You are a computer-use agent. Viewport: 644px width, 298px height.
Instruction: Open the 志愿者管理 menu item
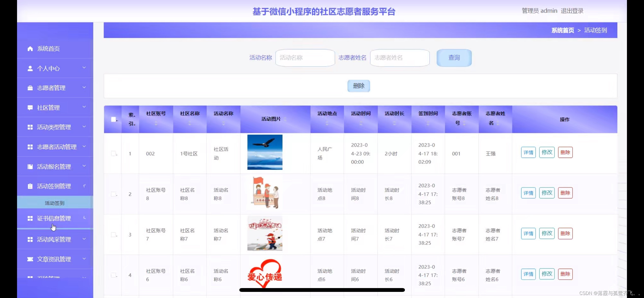pos(55,88)
